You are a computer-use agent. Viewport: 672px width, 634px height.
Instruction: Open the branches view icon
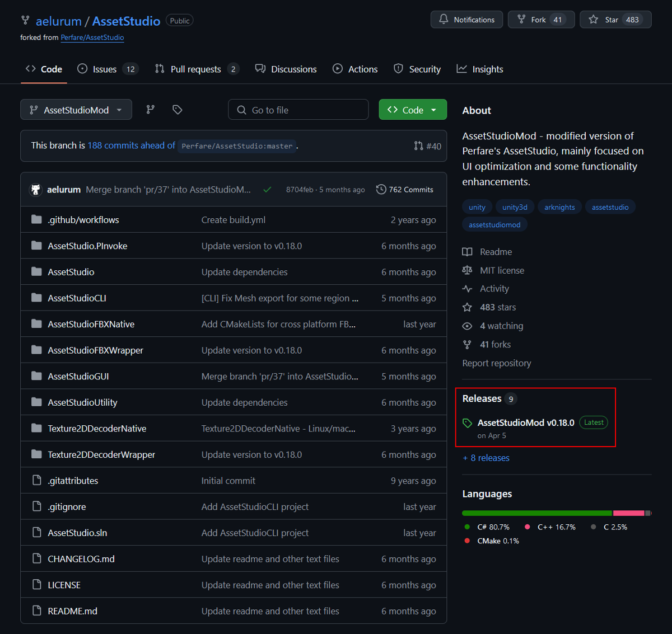tap(150, 110)
